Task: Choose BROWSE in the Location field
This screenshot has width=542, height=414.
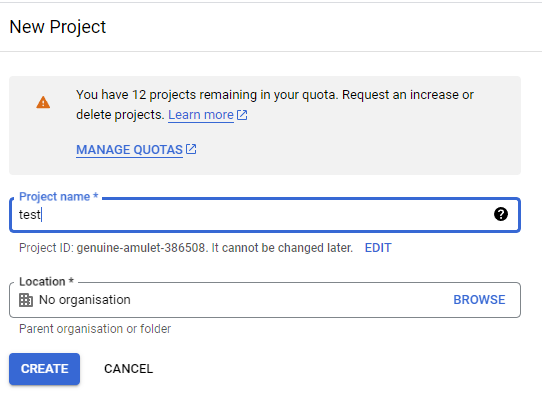Action: (x=479, y=300)
